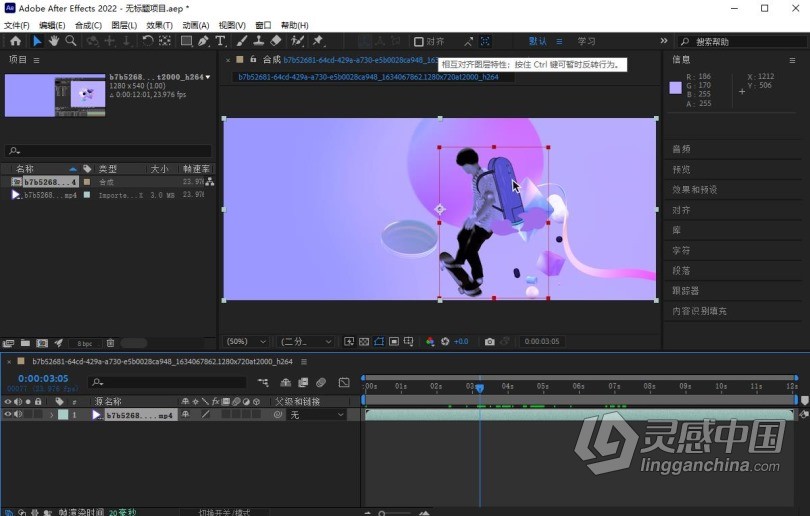Open the 项目 panel menu
This screenshot has height=516, width=810.
point(36,60)
